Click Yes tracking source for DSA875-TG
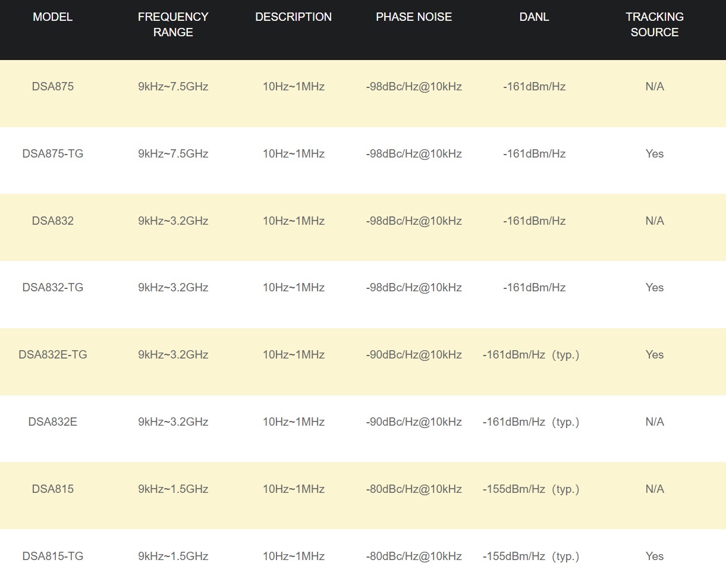 (x=655, y=154)
